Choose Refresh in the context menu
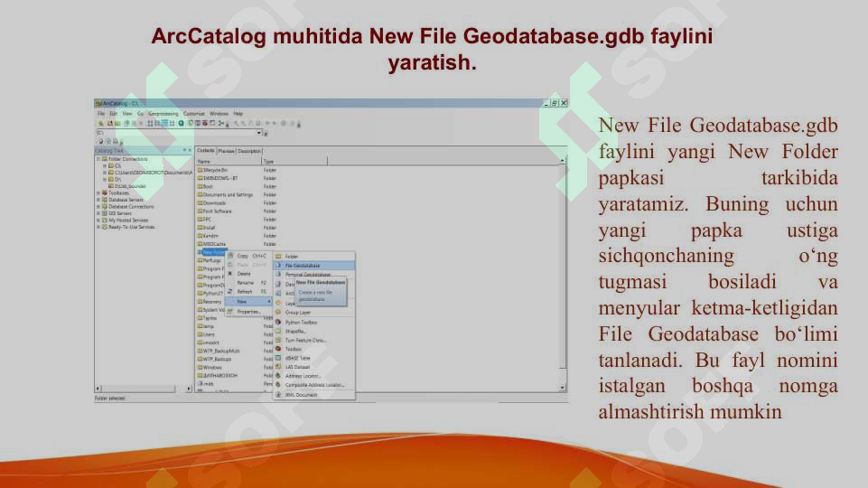Image resolution: width=868 pixels, height=488 pixels. click(249, 291)
